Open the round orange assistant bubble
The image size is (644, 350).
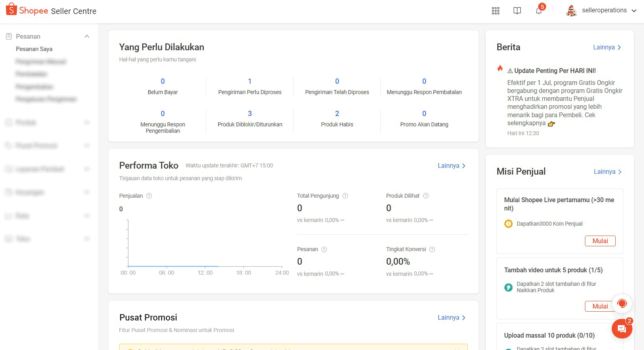click(x=622, y=304)
